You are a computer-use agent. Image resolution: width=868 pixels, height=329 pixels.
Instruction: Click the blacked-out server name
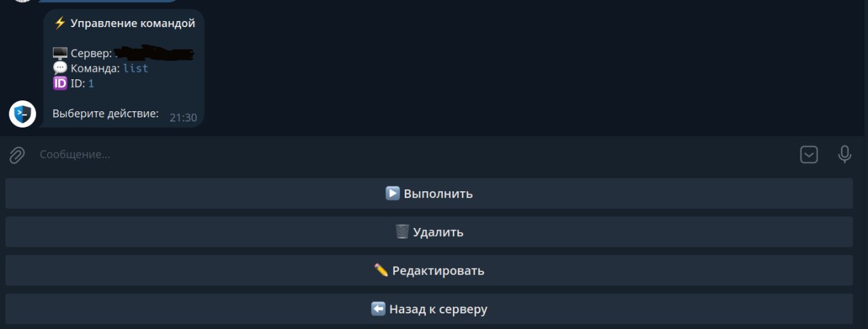pyautogui.click(x=155, y=53)
